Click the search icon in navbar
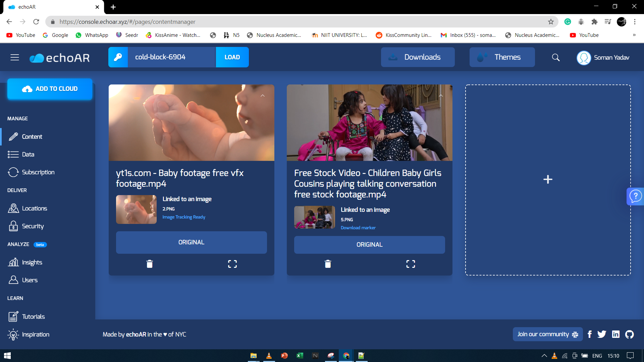644x362 pixels. pos(556,57)
